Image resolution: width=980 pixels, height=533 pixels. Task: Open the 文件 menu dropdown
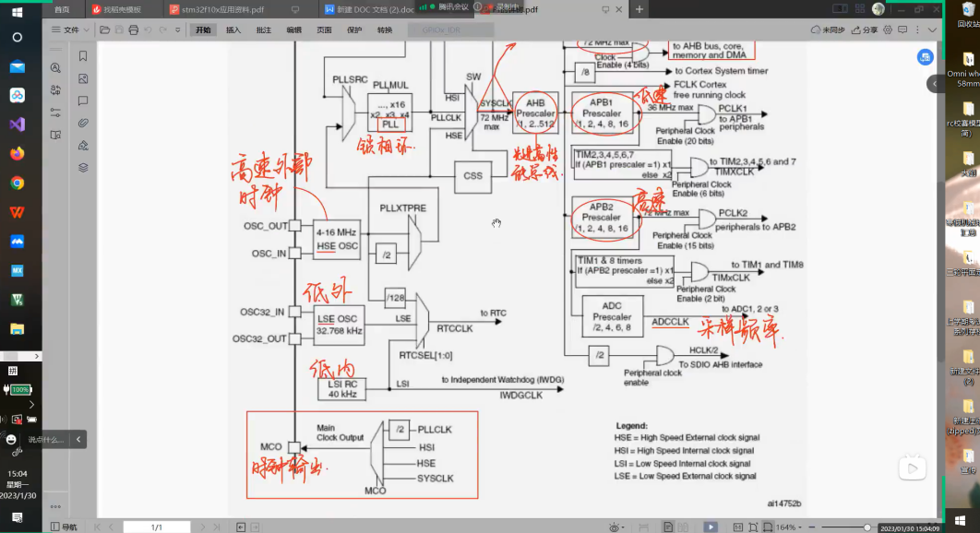(x=70, y=30)
